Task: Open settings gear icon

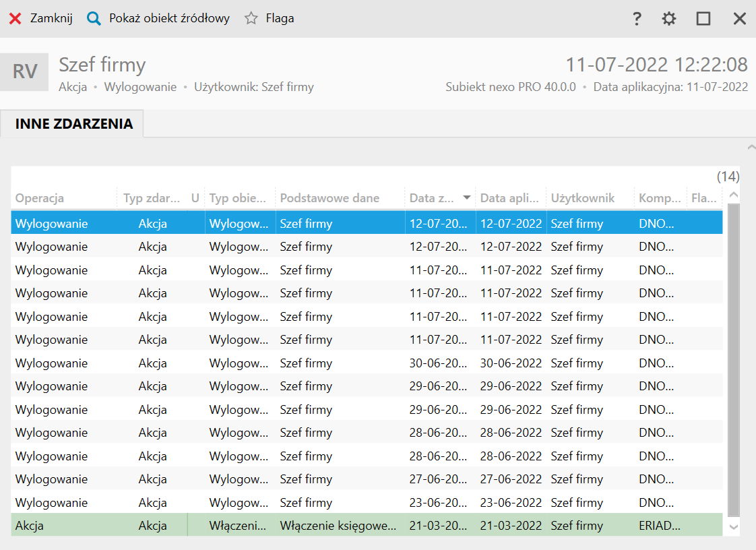Action: (669, 19)
